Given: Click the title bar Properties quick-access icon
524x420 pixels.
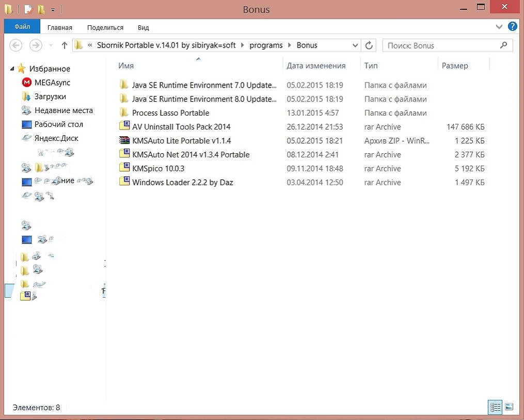Looking at the screenshot, I should click(x=28, y=9).
